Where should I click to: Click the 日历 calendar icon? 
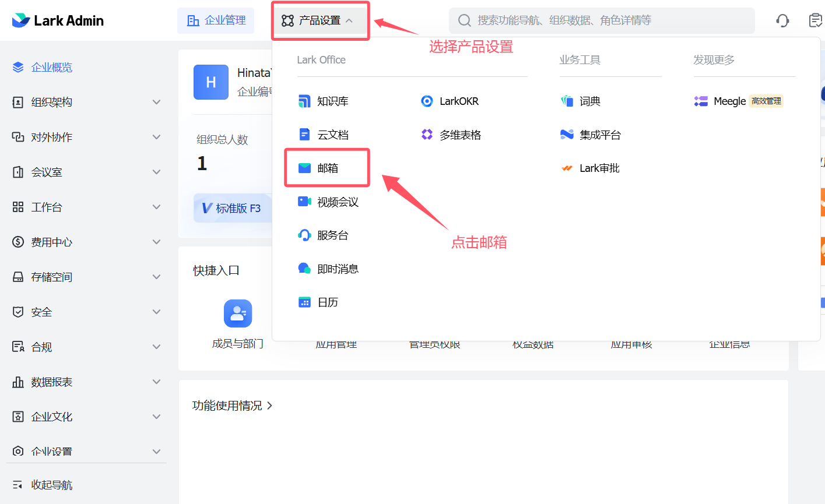[x=304, y=302]
